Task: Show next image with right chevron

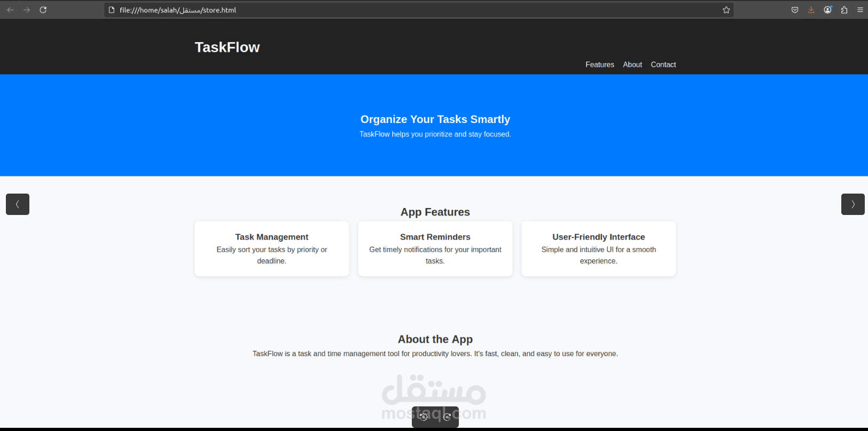Action: (x=853, y=204)
